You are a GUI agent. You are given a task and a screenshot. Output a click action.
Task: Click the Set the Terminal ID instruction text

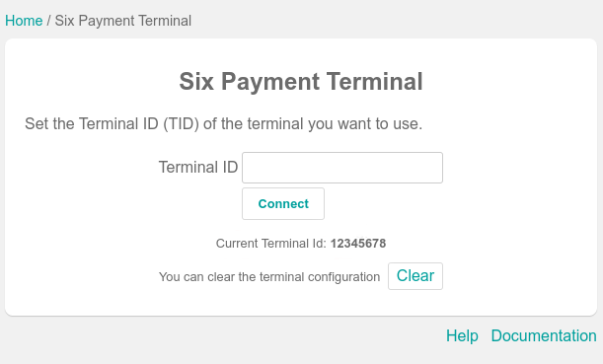coord(223,123)
